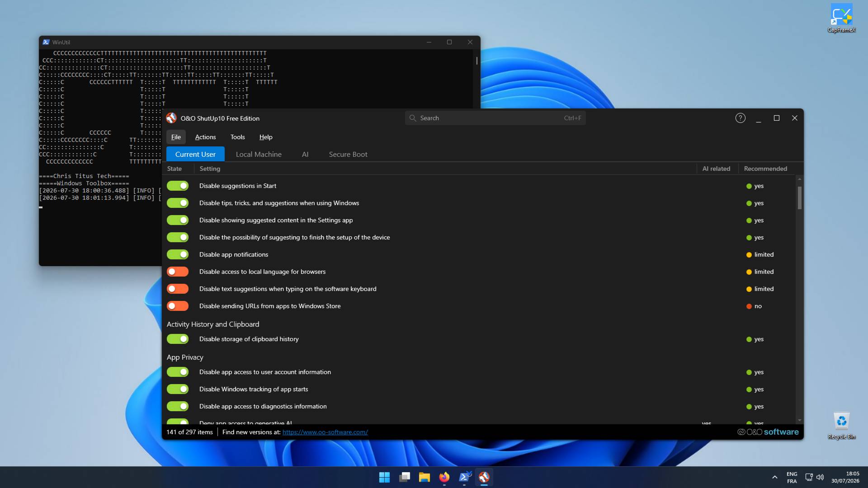This screenshot has width=868, height=488.
Task: Open the O&O ShutUp10 help icon
Action: [x=740, y=118]
